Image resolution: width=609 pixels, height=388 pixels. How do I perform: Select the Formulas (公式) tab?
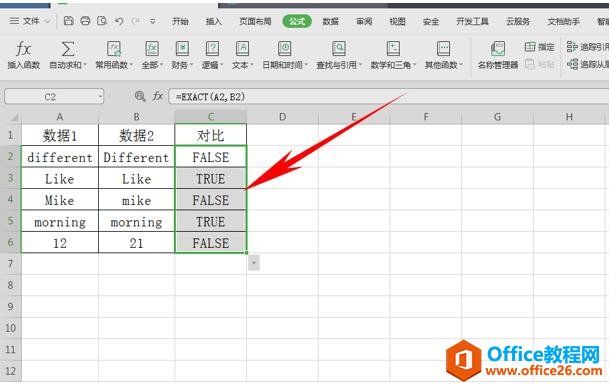coord(297,21)
